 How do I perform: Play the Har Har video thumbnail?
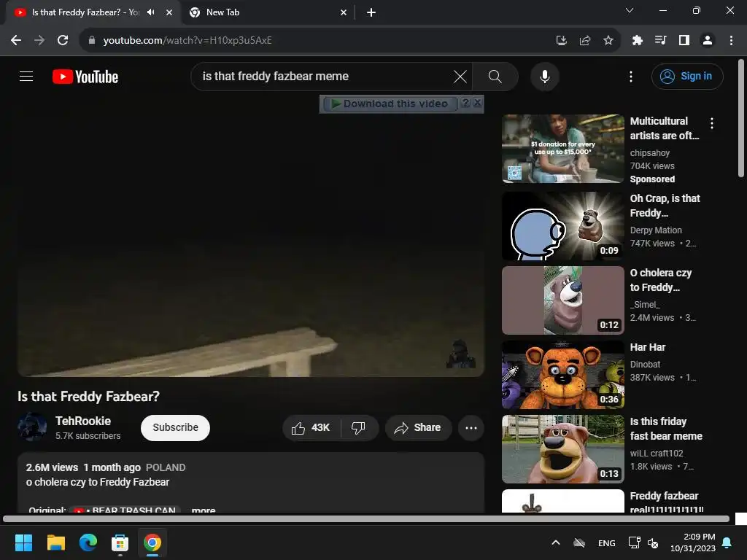click(562, 374)
